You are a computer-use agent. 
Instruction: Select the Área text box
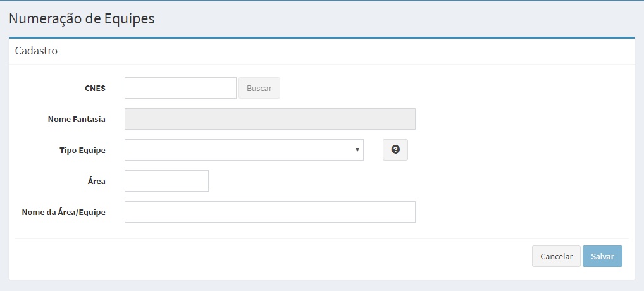pos(166,181)
